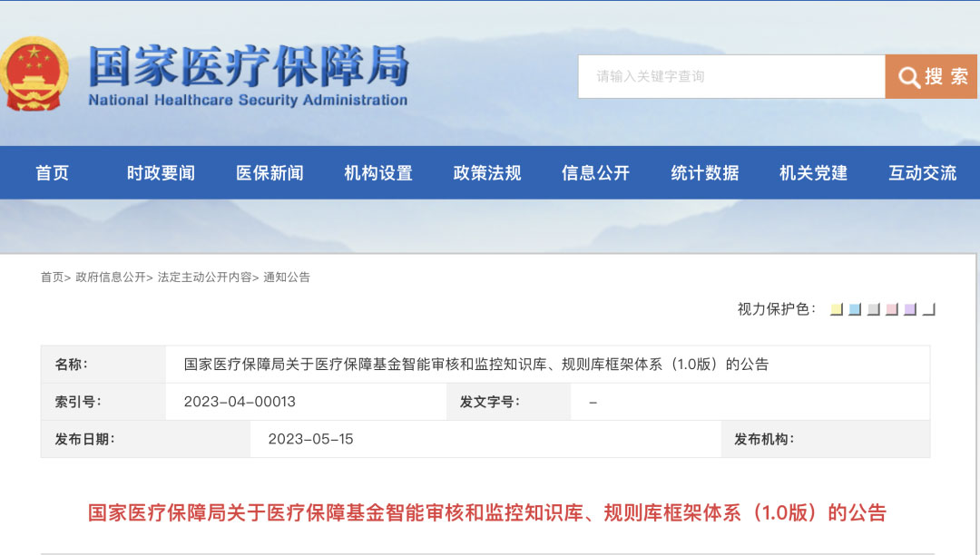Open 统计数据 navigation item

[705, 173]
